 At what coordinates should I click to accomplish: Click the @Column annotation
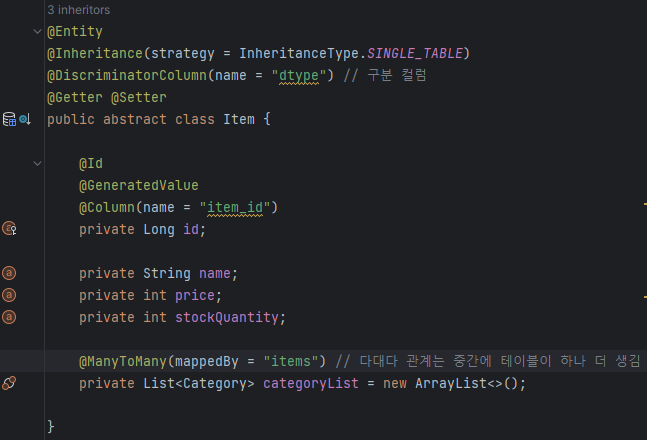pyautogui.click(x=107, y=207)
